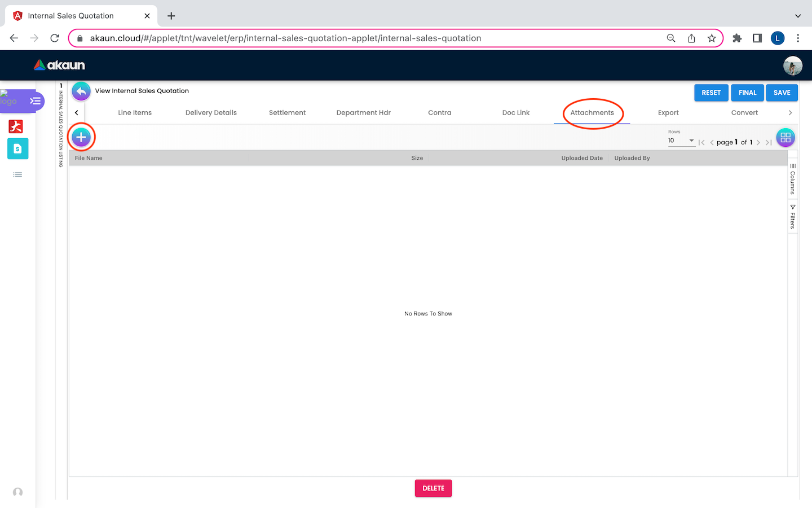
Task: Close the Internal Sales Quotation browser tab
Action: click(x=147, y=16)
